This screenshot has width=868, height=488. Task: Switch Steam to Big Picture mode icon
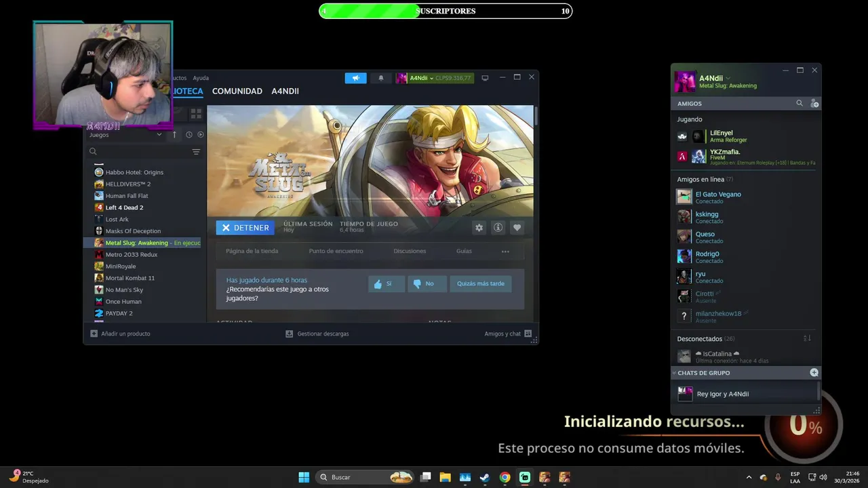[485, 78]
